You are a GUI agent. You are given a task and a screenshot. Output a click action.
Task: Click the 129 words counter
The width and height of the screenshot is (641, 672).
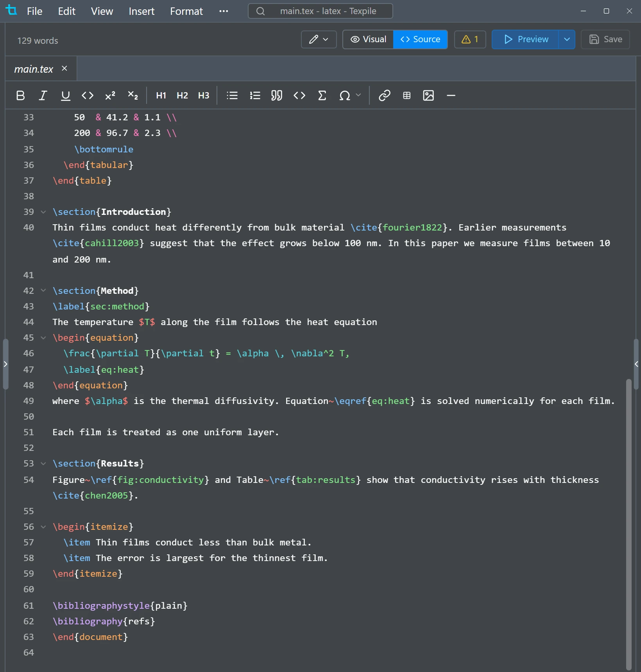(x=38, y=41)
